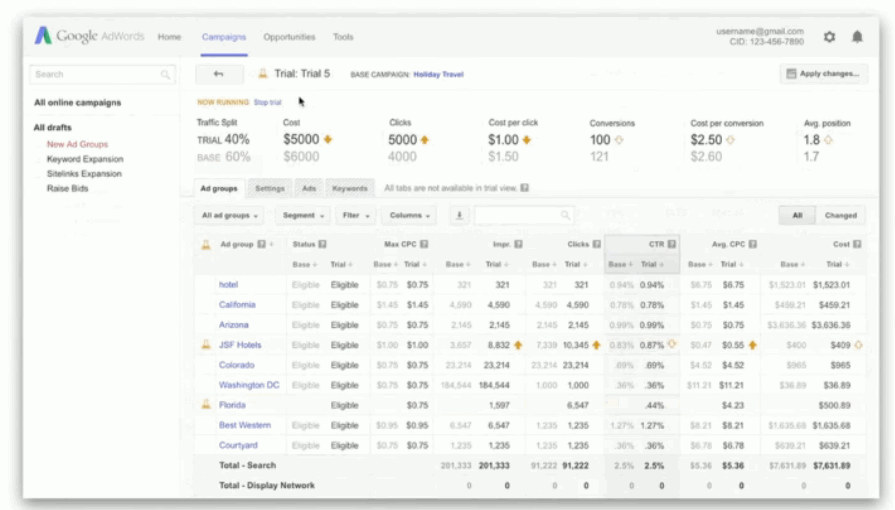Click the help icon next to Status header

click(322, 244)
